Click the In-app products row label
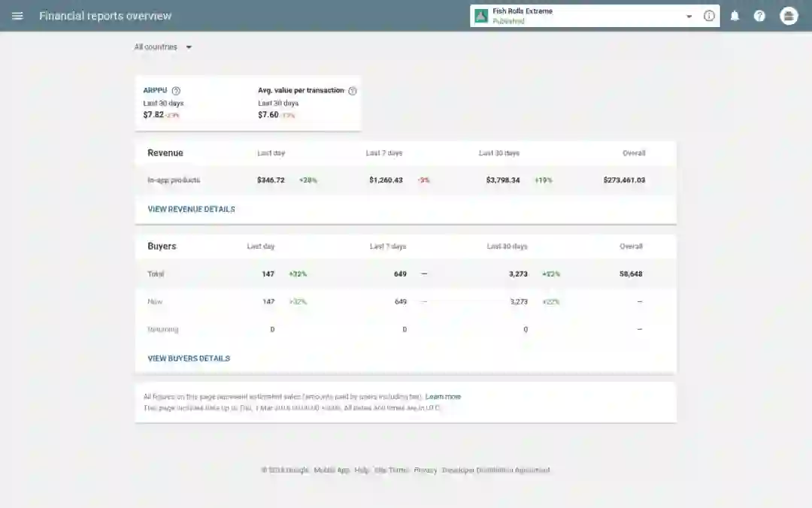 point(174,180)
